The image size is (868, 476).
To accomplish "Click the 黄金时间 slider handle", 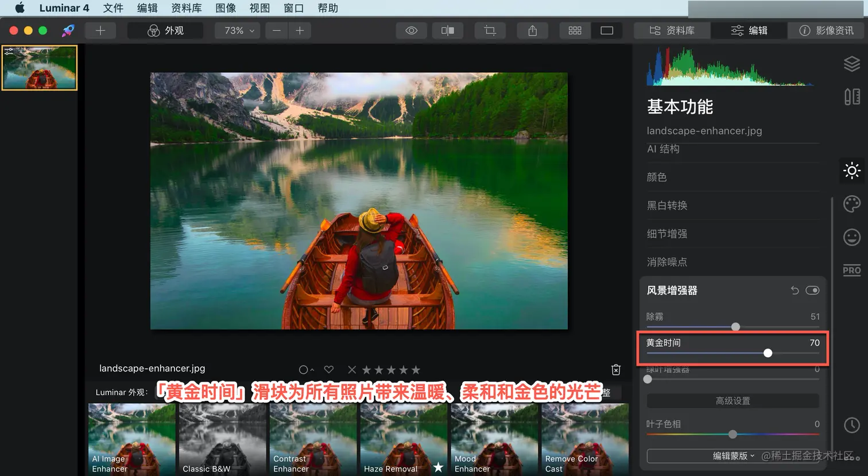I will [768, 353].
